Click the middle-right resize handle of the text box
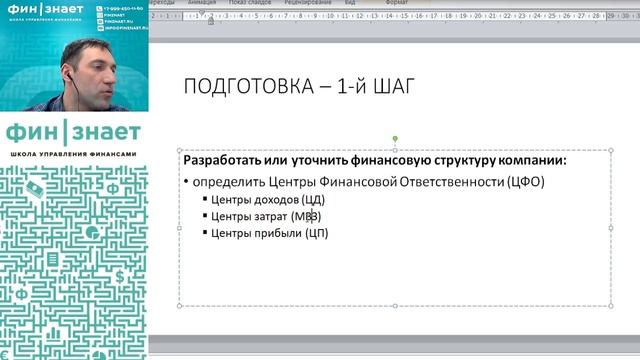Image resolution: width=640 pixels, height=360 pixels. [611, 228]
